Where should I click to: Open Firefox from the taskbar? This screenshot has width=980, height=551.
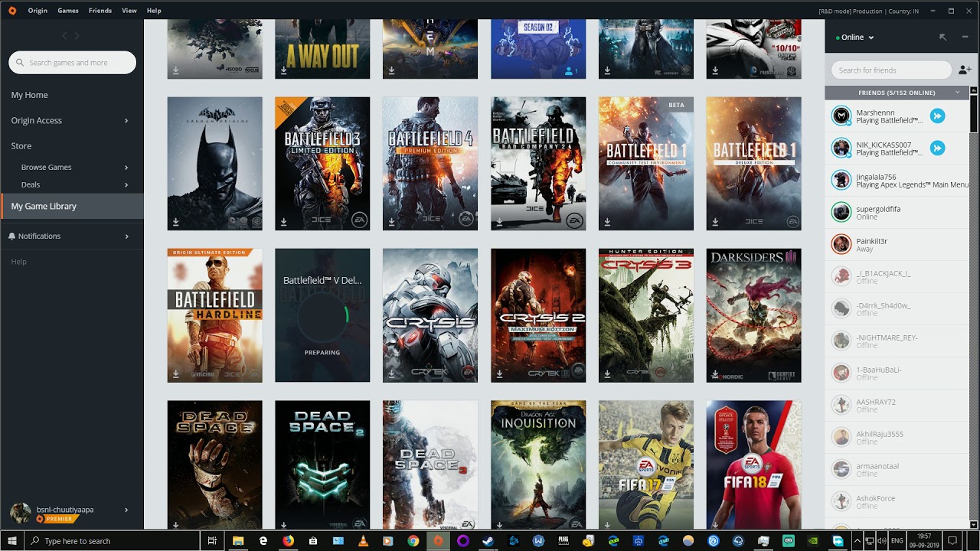288,540
